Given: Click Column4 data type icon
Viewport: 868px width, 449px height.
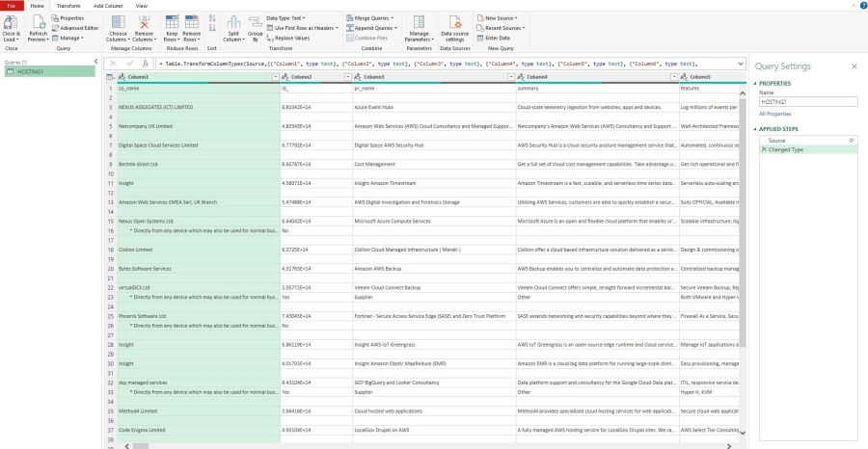Looking at the screenshot, I should [x=522, y=77].
